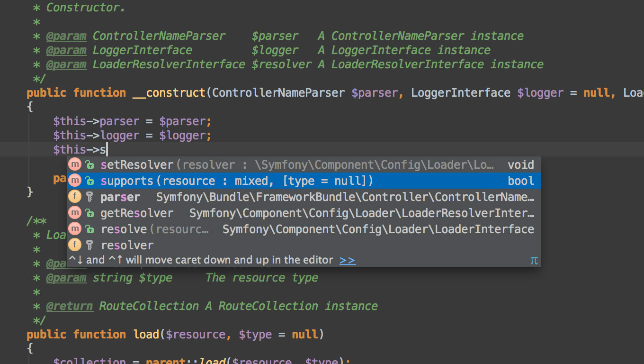
Task: Click the grey key icon on resolver row
Action: coord(89,246)
